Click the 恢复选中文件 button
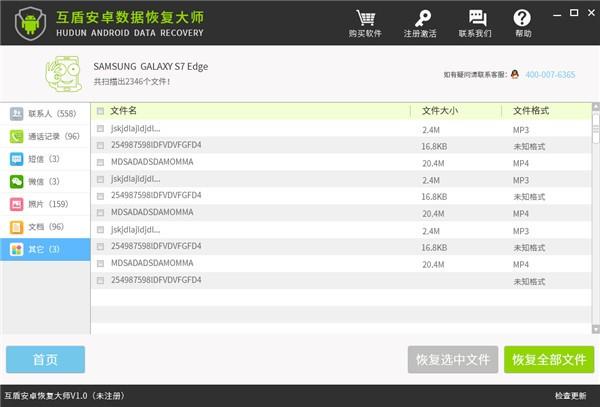 tap(453, 359)
